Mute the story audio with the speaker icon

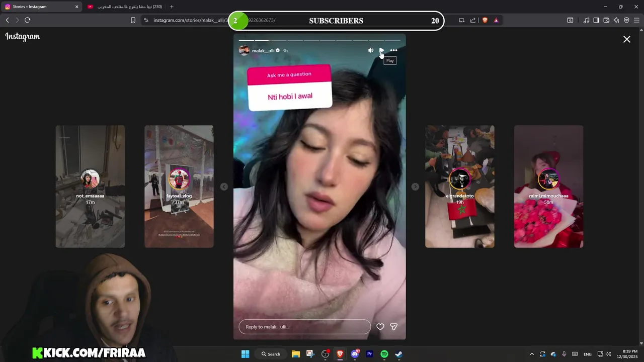click(371, 50)
